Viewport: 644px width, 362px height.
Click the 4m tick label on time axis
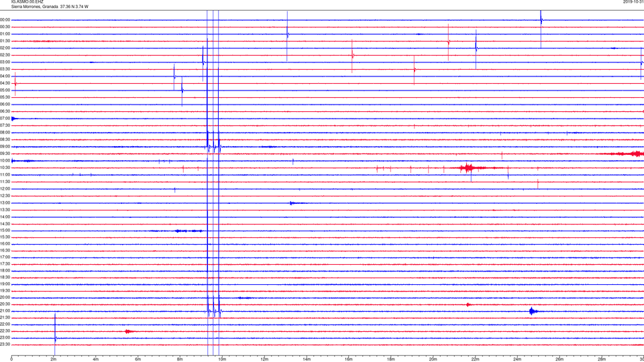click(96, 359)
